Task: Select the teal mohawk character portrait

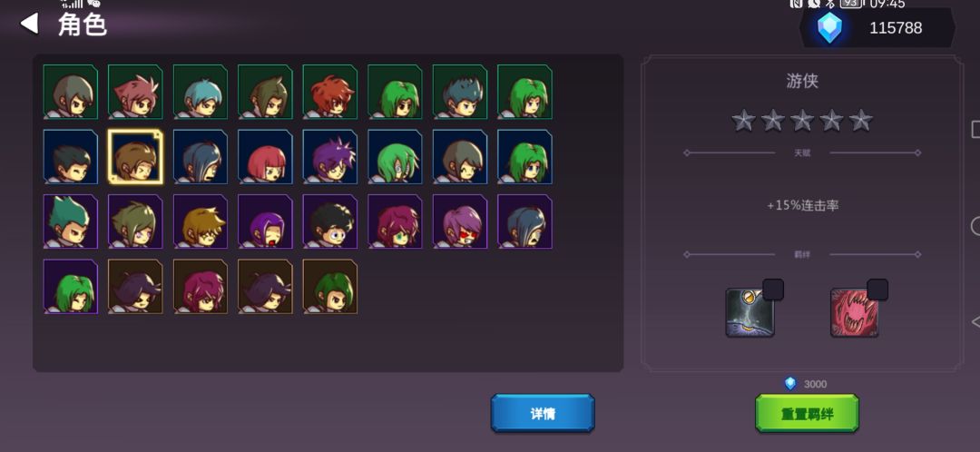Action: [x=70, y=222]
